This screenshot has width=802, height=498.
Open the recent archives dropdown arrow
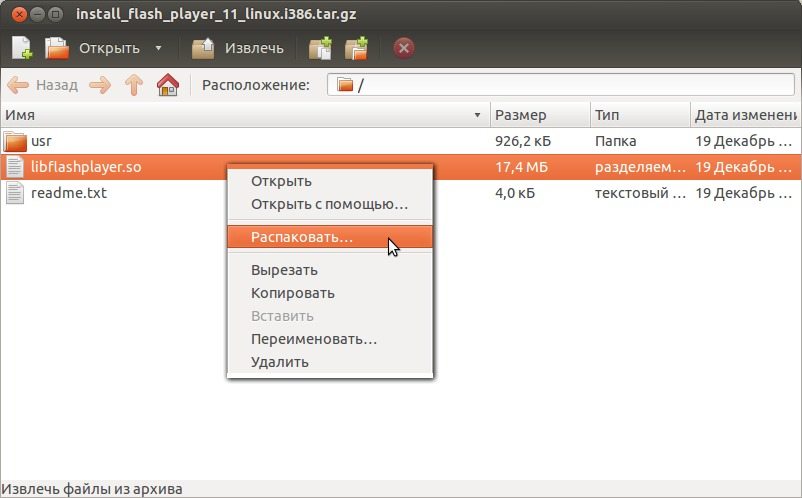click(x=159, y=48)
